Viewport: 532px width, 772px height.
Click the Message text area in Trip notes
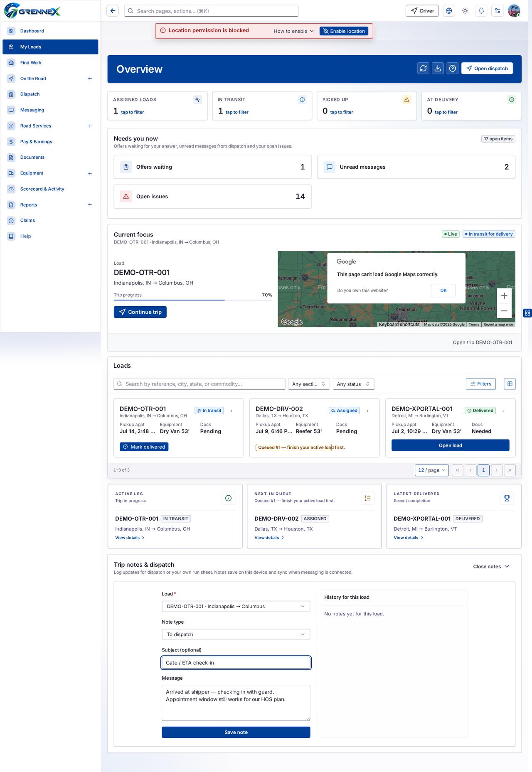[x=236, y=703]
